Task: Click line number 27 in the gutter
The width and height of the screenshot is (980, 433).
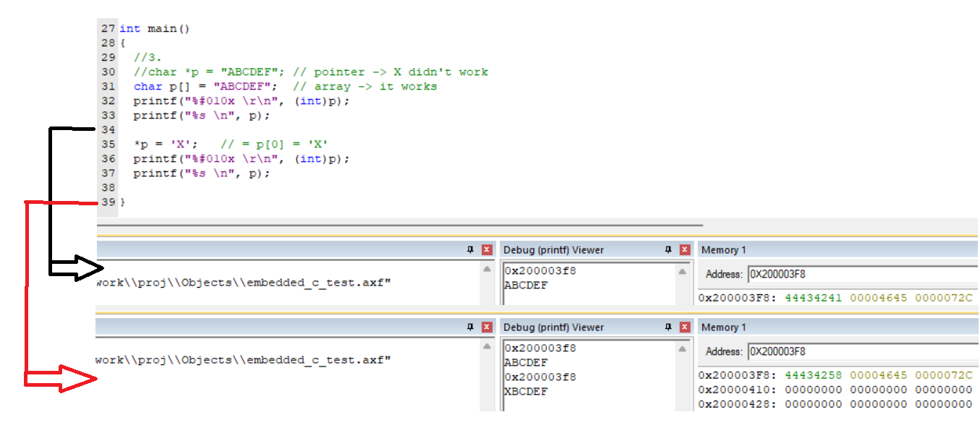Action: [108, 29]
